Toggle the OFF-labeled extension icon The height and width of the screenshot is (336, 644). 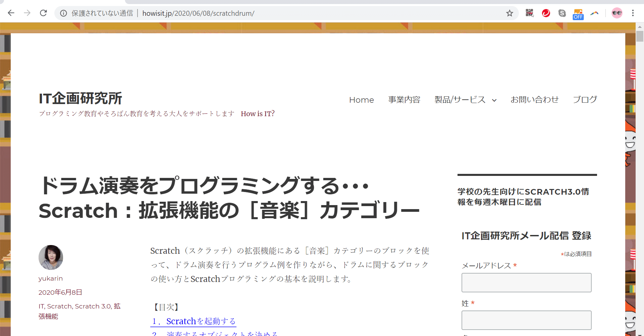578,14
